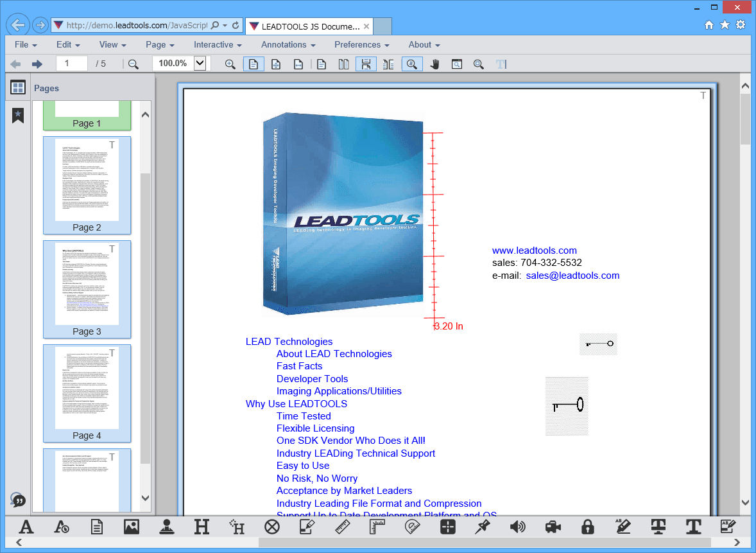Select the video camera annotation tool
Screen dimensions: 756x553
point(553,527)
